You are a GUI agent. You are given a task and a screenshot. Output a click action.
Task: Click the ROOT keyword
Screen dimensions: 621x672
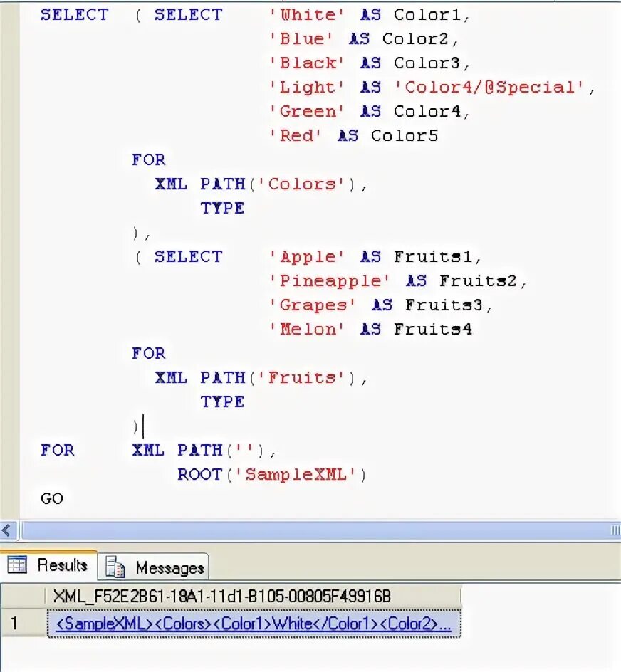pos(200,474)
